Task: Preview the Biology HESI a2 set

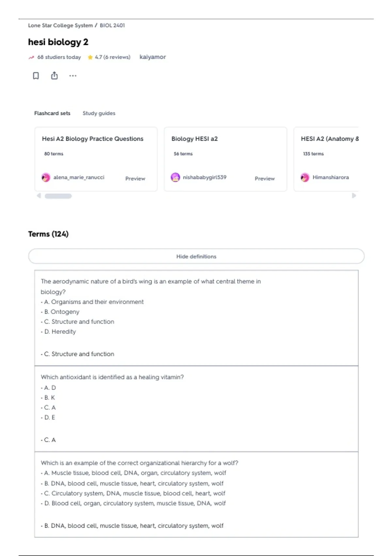Action: 265,179
